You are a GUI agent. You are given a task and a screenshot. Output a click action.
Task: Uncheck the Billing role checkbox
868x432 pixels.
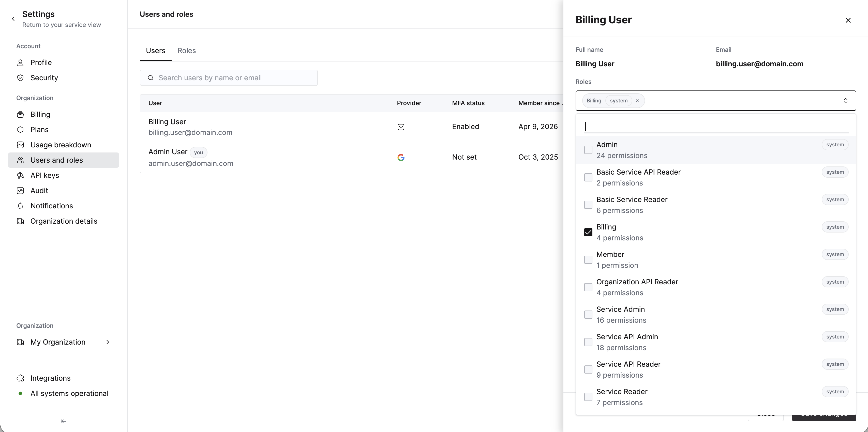tap(588, 232)
